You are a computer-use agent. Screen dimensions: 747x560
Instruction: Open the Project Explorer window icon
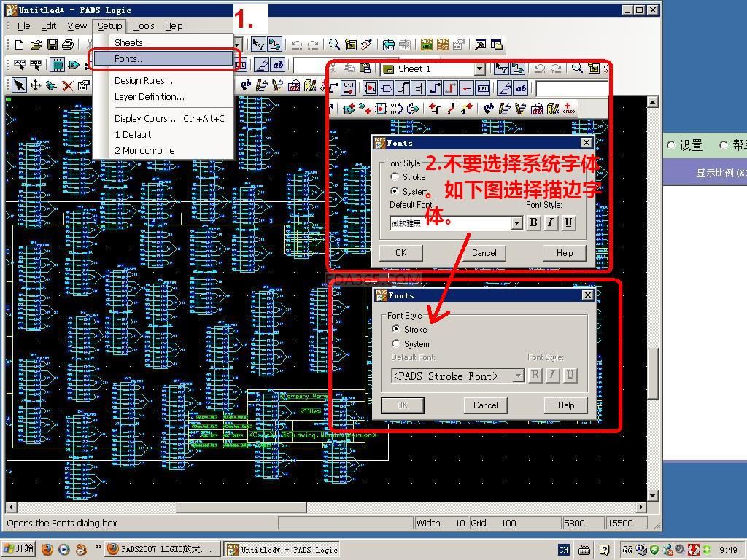tap(496, 44)
